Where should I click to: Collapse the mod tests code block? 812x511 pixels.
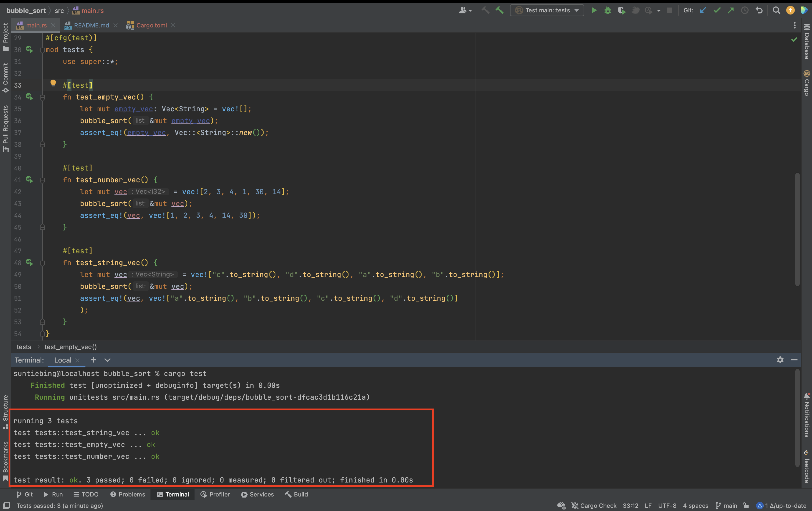[42, 50]
